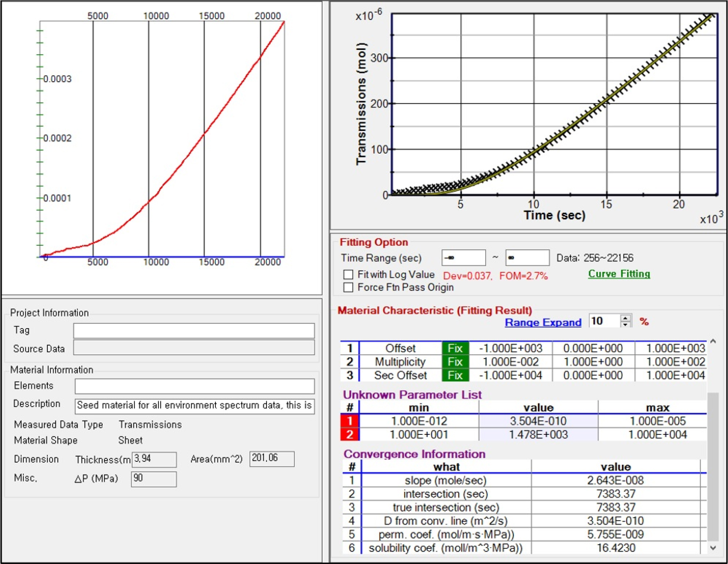
Task: Select the value cell 3.504E-010
Action: tap(538, 421)
